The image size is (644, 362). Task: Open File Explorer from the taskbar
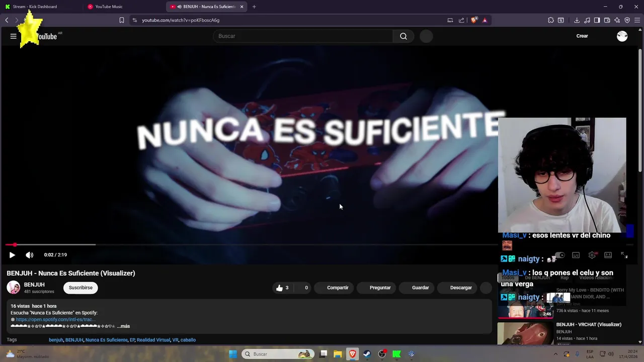click(338, 354)
